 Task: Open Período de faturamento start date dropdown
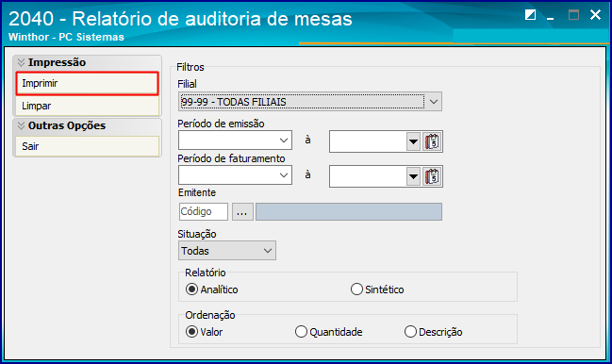(x=284, y=175)
